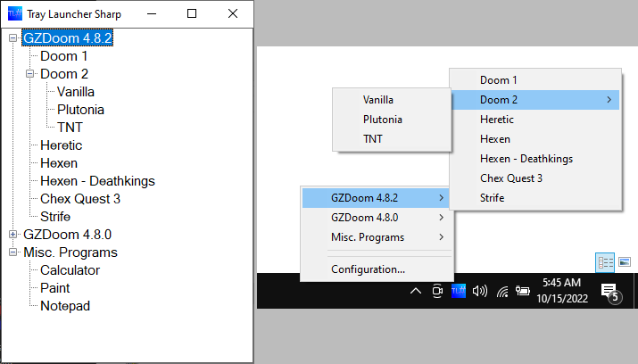638x364 pixels.
Task: Expand the GZDoom 4.8.0 tree node
Action: 13,235
